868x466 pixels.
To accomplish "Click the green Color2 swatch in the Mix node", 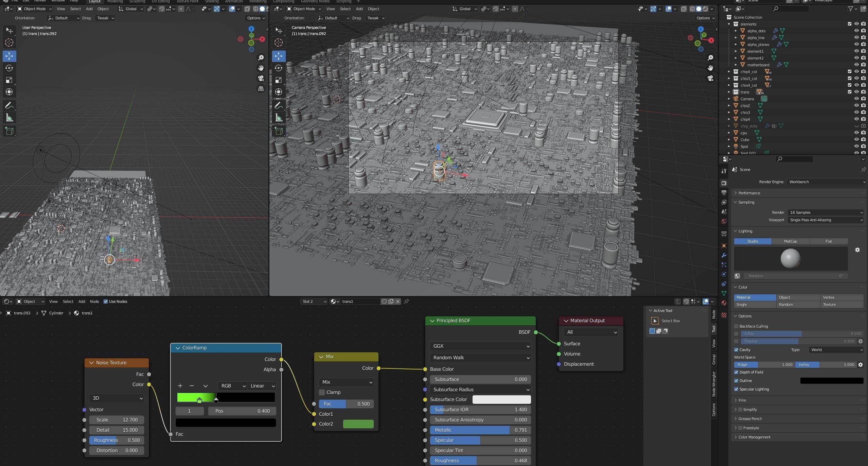I will tap(358, 424).
